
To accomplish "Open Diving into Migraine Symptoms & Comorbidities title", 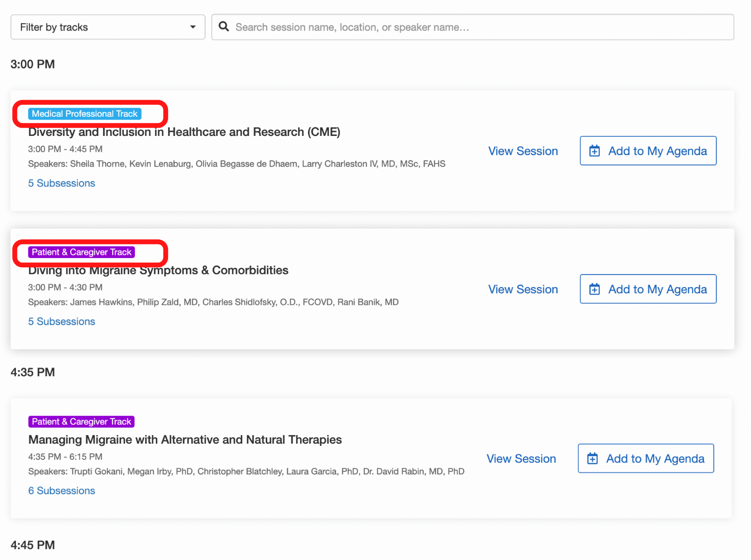I will (x=158, y=270).
